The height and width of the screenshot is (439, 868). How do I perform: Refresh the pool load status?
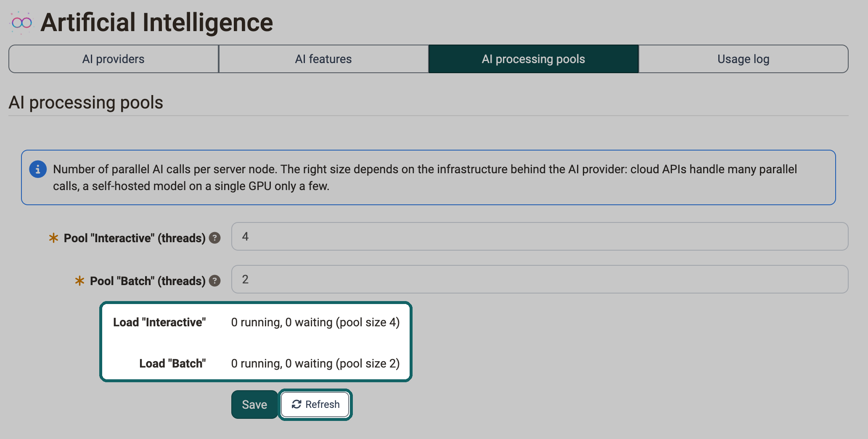(x=315, y=405)
